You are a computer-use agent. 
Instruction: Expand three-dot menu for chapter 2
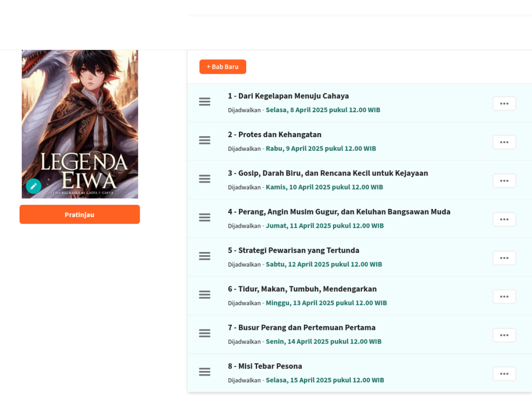tap(504, 142)
